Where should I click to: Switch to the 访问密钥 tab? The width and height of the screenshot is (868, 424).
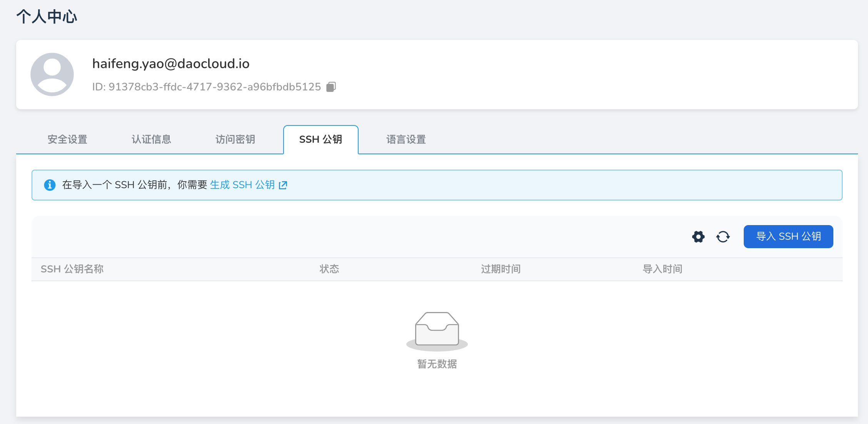[x=235, y=139]
